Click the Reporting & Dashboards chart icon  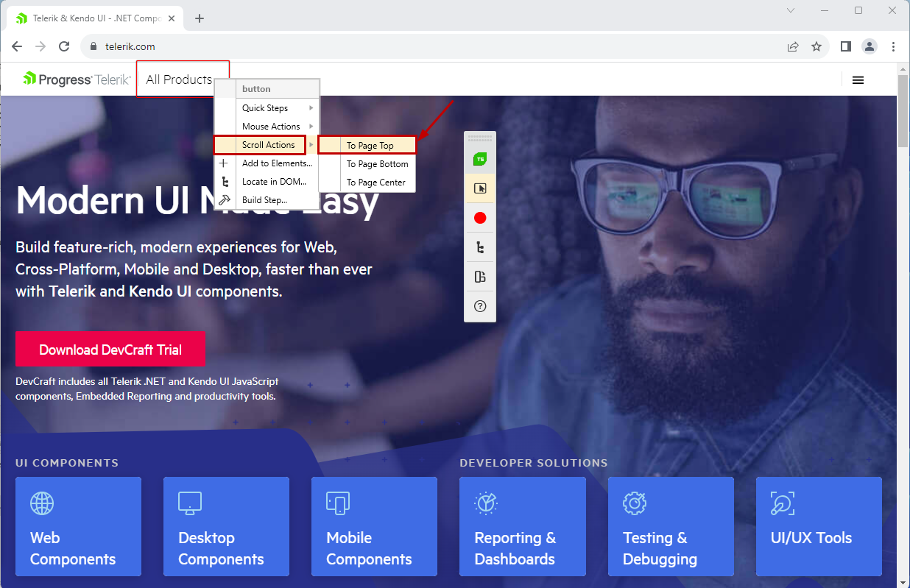tap(486, 503)
